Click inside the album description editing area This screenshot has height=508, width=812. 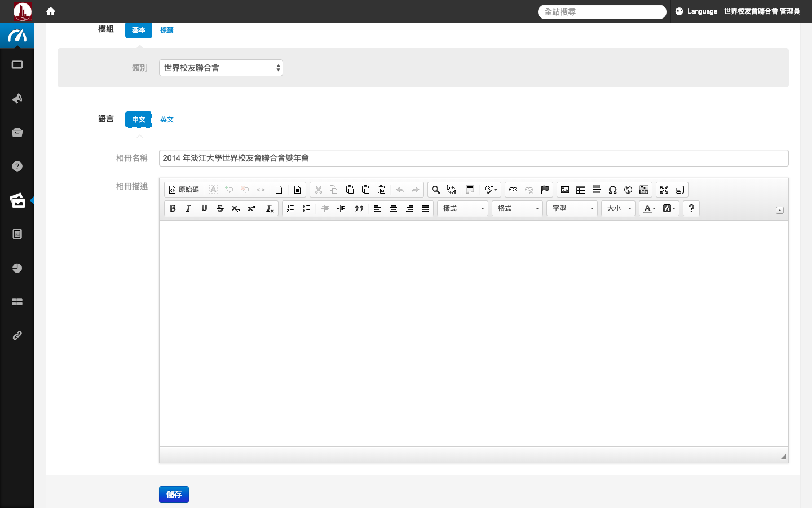coord(474,334)
